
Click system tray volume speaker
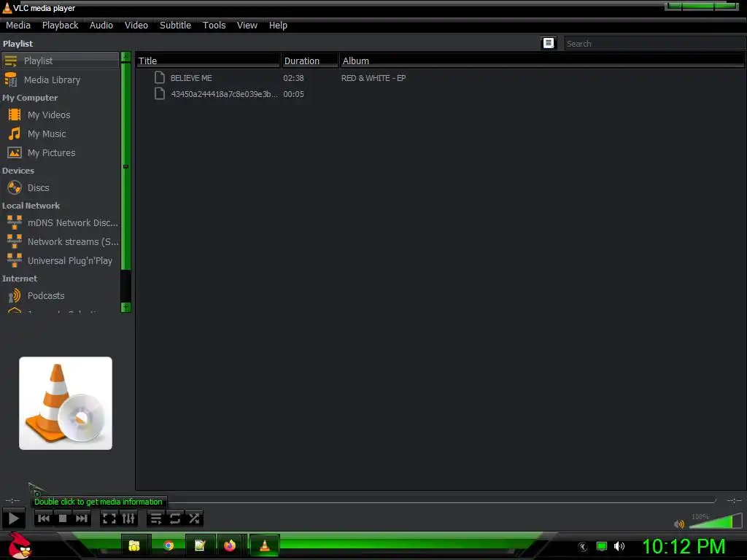(x=619, y=546)
